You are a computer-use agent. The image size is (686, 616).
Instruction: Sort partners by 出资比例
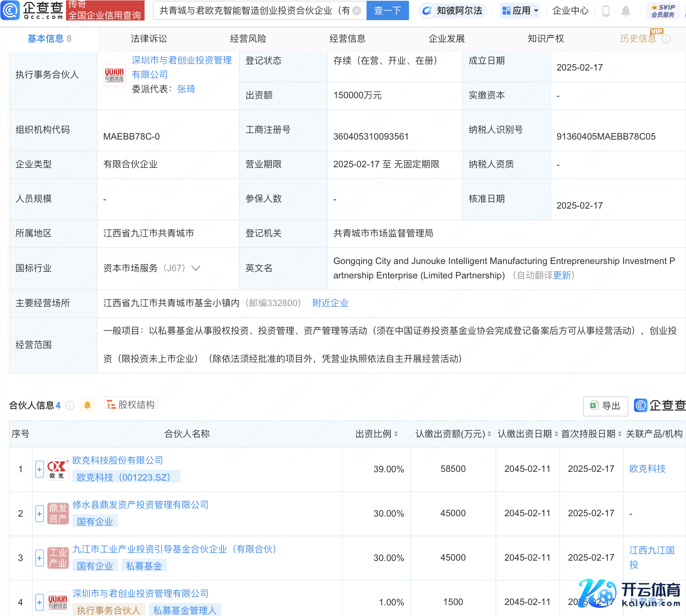click(x=396, y=434)
